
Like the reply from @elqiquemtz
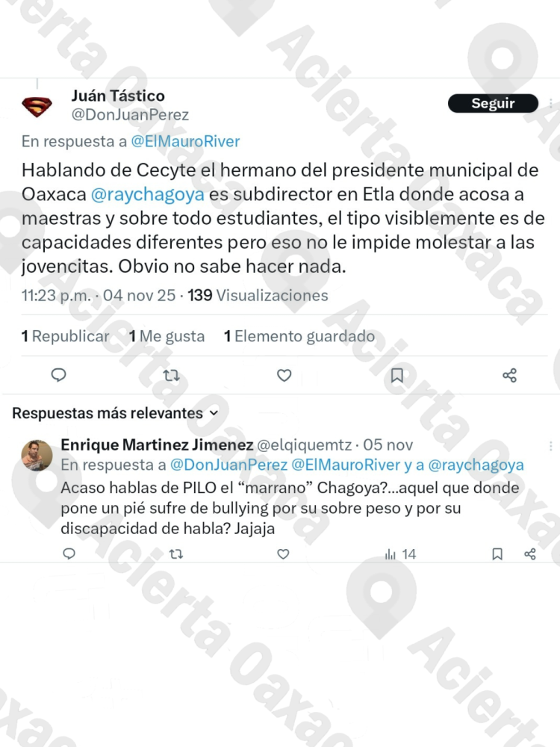(283, 554)
